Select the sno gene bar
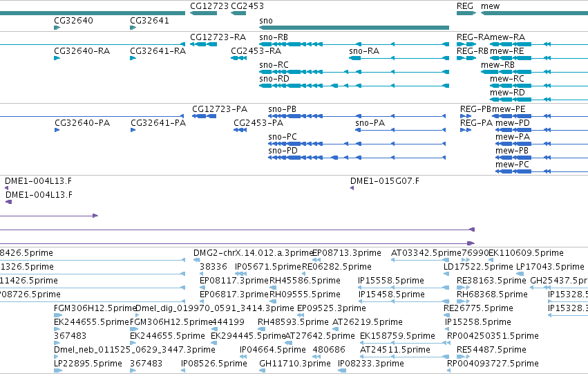This screenshot has width=588, height=374. click(354, 28)
